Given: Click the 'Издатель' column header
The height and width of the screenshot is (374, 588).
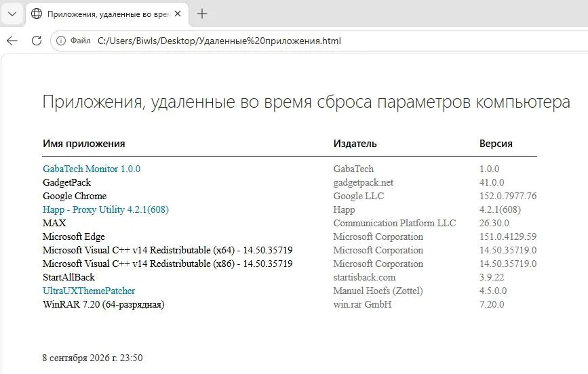Looking at the screenshot, I should [355, 144].
